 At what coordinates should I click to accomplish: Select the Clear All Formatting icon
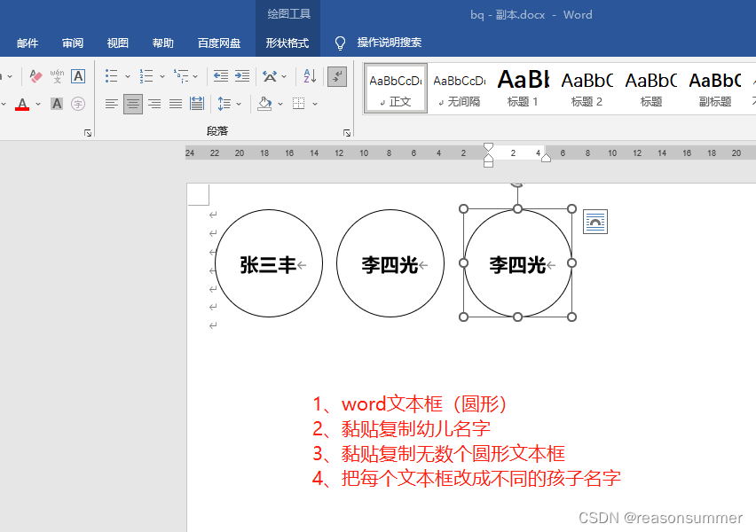(34, 76)
